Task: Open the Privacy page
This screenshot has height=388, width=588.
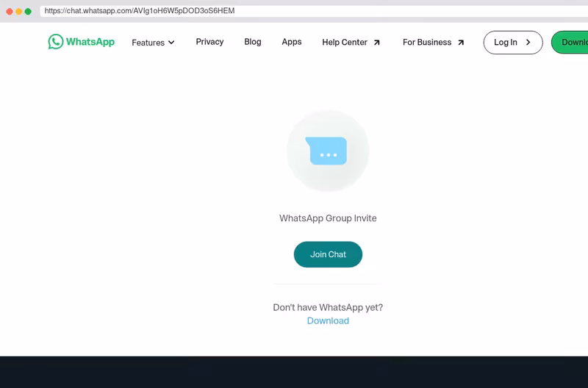Action: 209,42
